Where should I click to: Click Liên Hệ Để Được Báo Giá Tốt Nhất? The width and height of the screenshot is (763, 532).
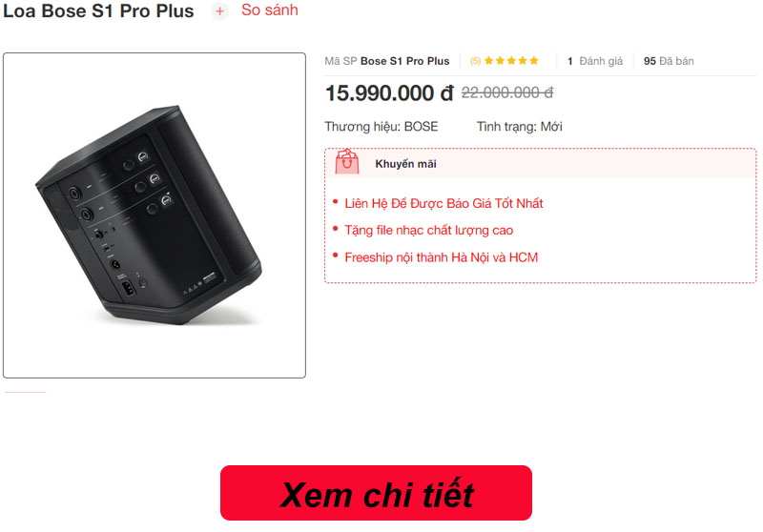pyautogui.click(x=443, y=203)
